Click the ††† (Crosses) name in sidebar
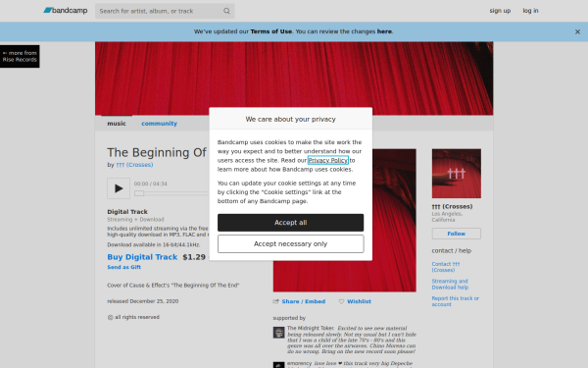The width and height of the screenshot is (588, 368). click(x=452, y=206)
